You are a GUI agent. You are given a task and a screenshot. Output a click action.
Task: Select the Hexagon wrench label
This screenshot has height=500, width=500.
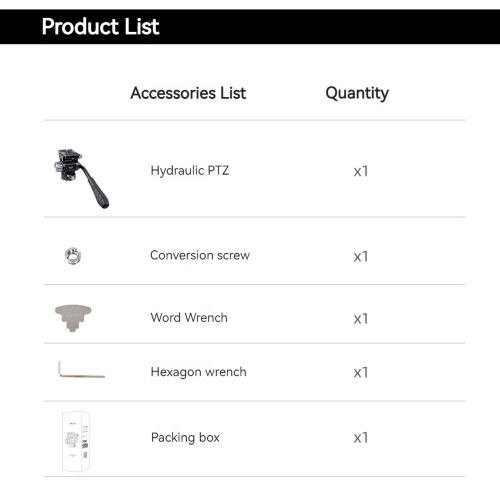click(x=198, y=372)
